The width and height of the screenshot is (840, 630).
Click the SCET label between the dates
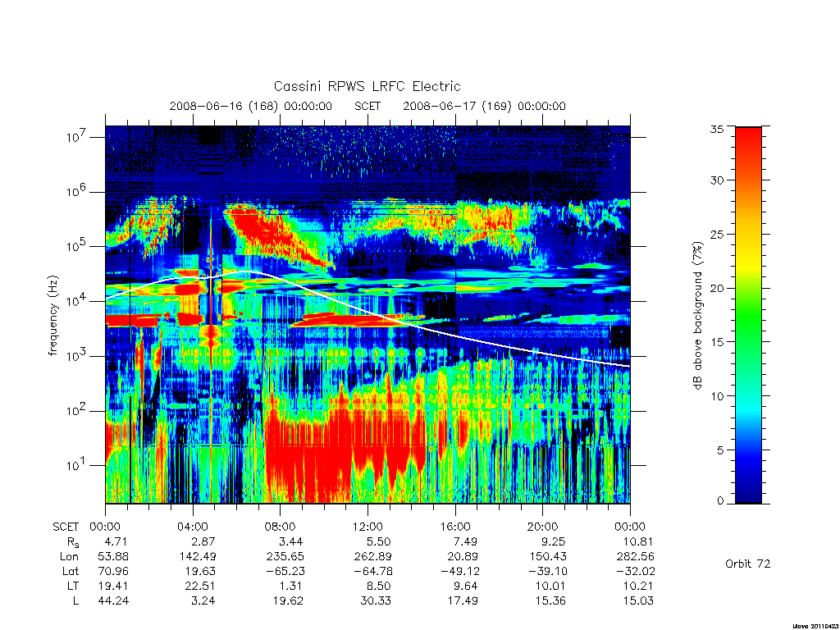[x=367, y=106]
